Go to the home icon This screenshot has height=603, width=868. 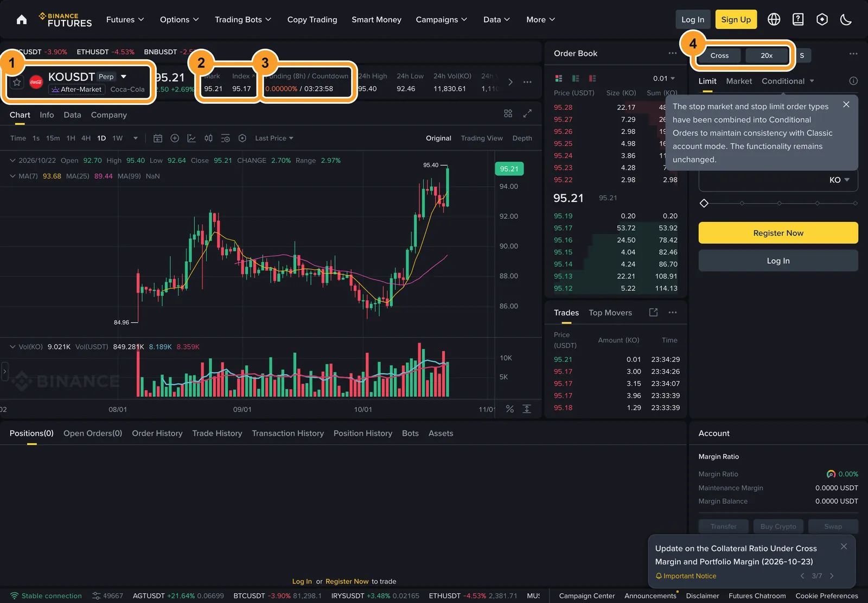(22, 20)
